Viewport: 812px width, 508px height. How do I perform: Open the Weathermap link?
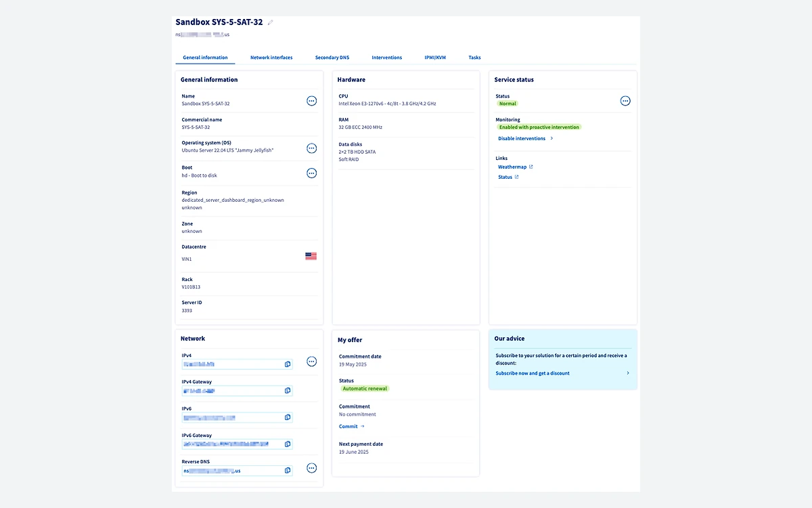coord(512,167)
